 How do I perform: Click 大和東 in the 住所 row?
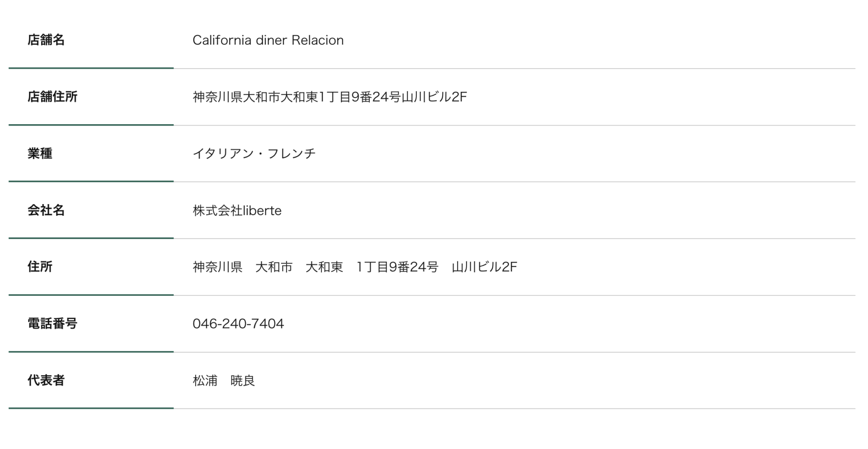pyautogui.click(x=324, y=267)
